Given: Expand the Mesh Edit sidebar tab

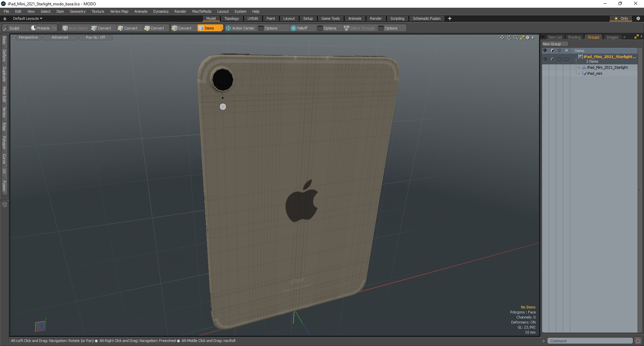Looking at the screenshot, I should (4, 95).
